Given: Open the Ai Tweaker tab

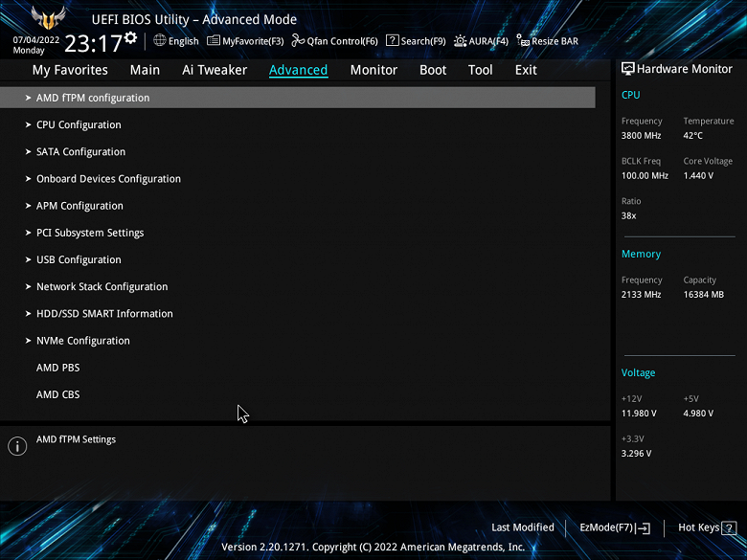Looking at the screenshot, I should coord(215,70).
